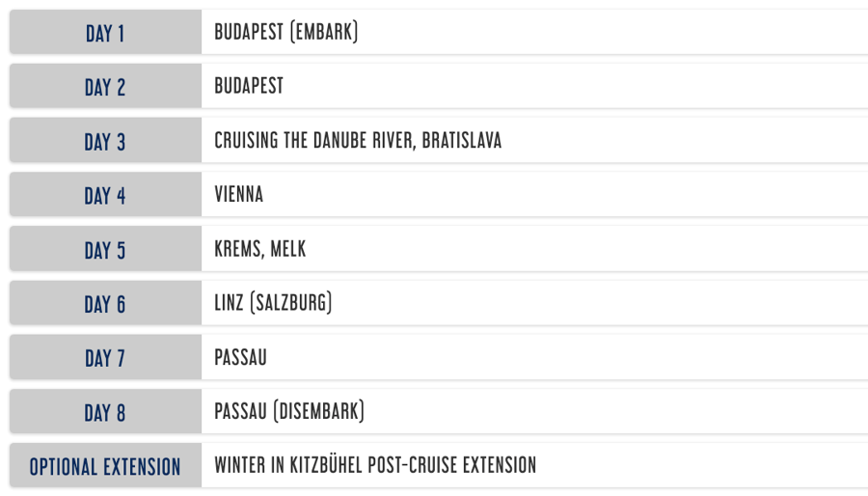Click the word Bratislava

(462, 141)
